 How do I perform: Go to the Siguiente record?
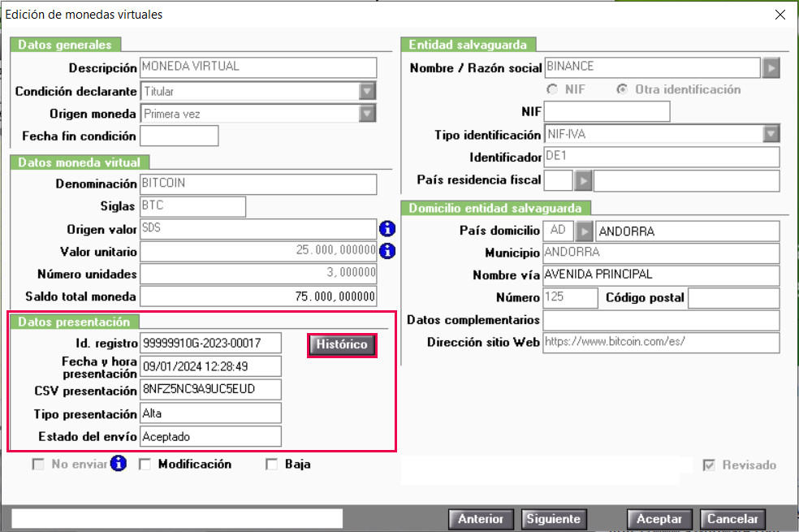click(x=554, y=519)
